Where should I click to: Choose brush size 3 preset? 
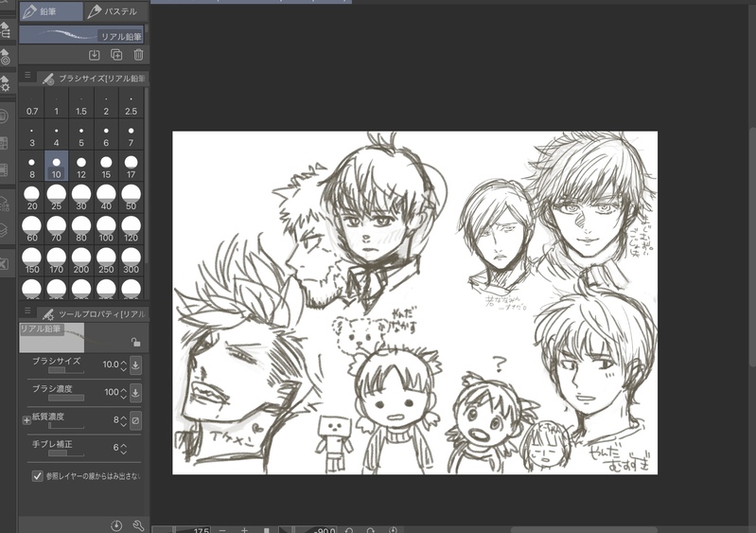[32, 134]
